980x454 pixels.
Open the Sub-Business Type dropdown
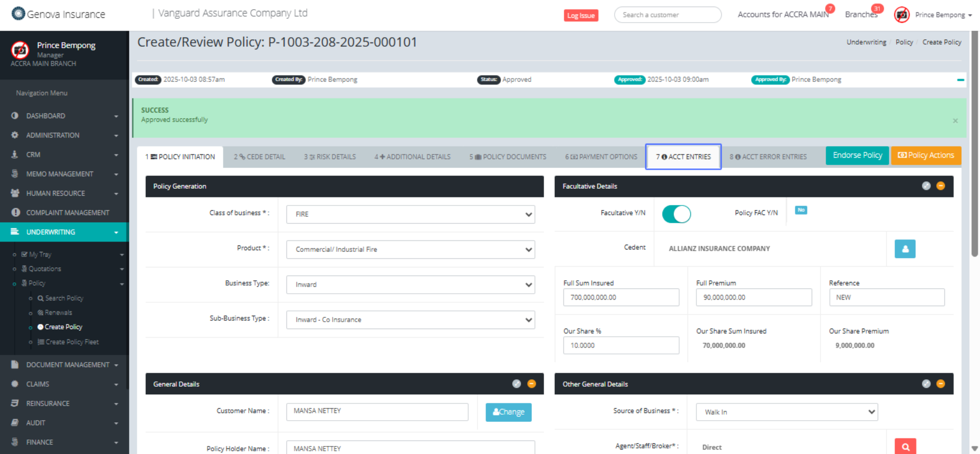tap(410, 320)
